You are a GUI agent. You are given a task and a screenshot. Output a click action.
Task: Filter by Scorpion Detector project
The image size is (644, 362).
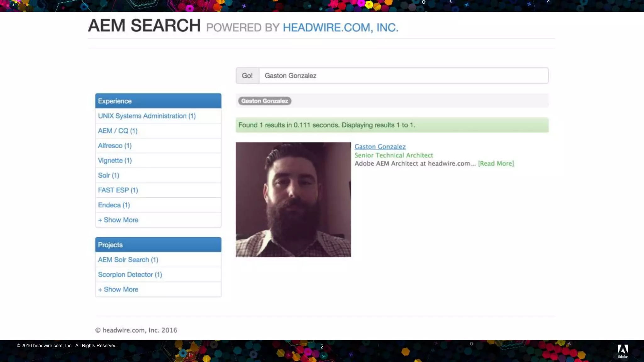(130, 275)
